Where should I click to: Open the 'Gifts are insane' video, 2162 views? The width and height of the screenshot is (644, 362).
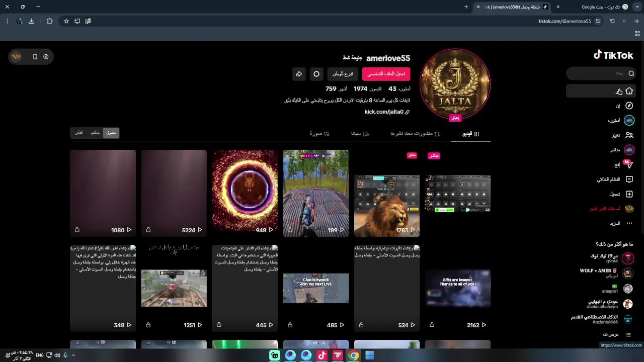[x=457, y=288]
